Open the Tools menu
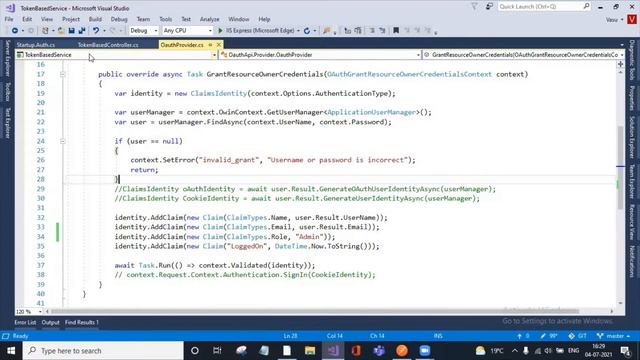The width and height of the screenshot is (640, 360). [x=165, y=19]
